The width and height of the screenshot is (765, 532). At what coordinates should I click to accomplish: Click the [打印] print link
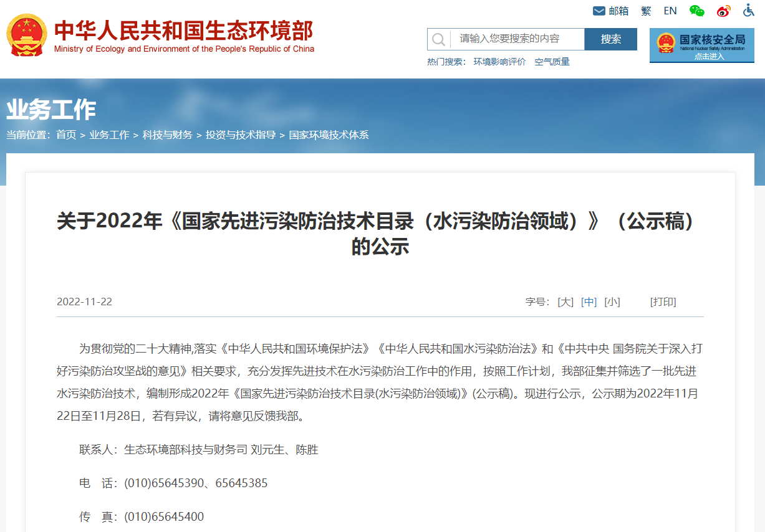pos(663,302)
